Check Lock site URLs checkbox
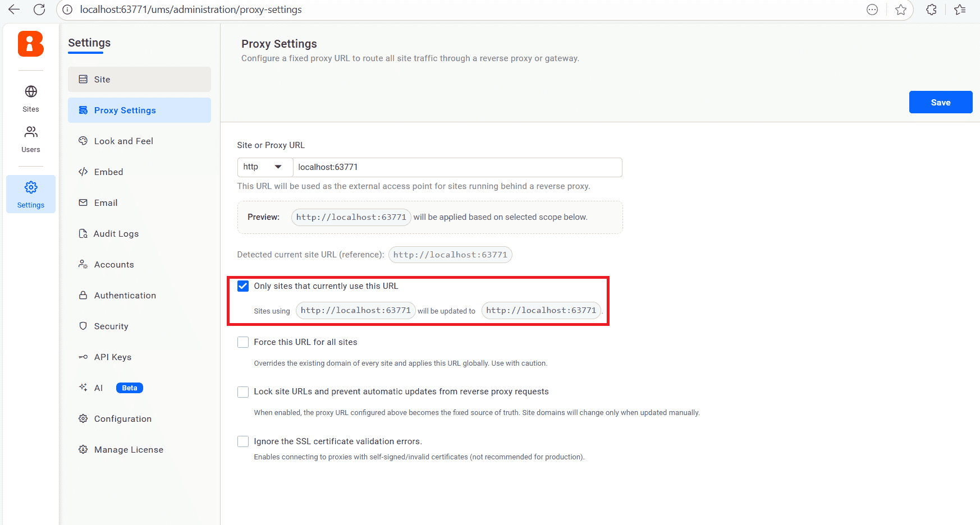This screenshot has width=980, height=525. [243, 392]
